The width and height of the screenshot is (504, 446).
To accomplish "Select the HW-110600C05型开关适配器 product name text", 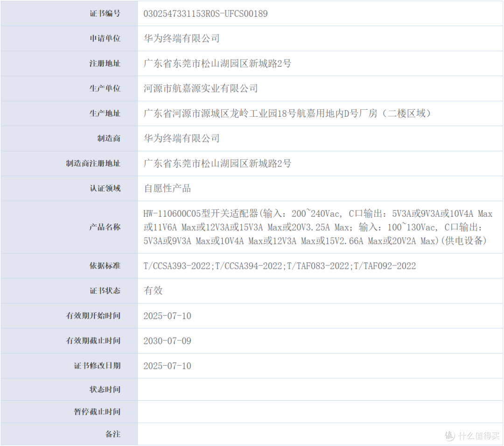I will click(x=201, y=213).
